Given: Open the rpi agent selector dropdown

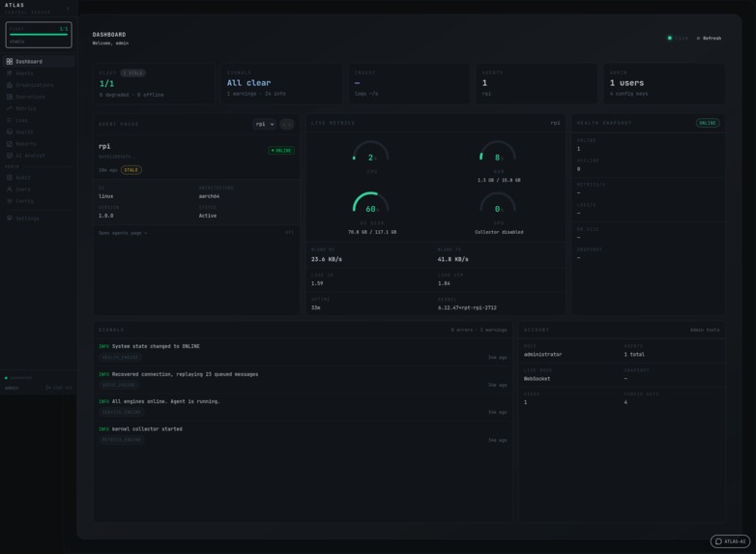Looking at the screenshot, I should tap(264, 125).
